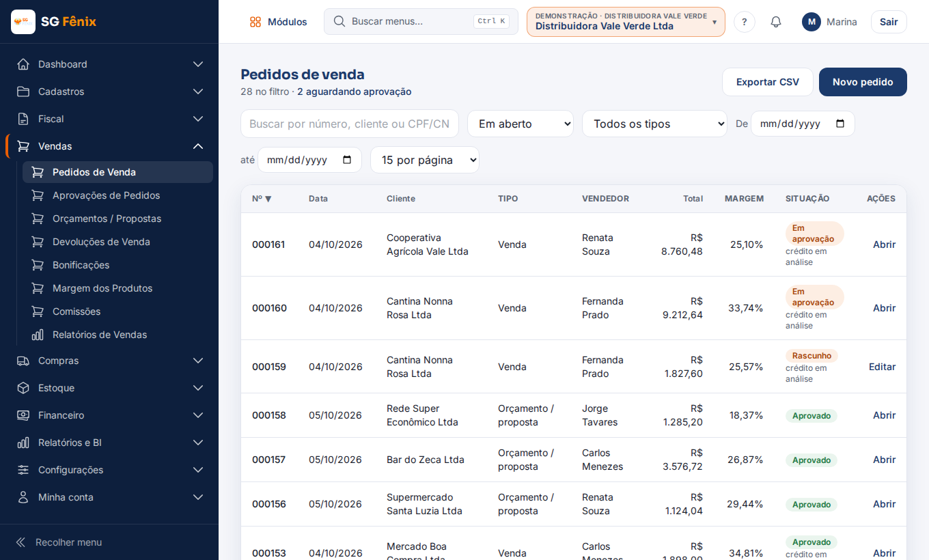
Task: Click the Financeiro money icon
Action: pyautogui.click(x=23, y=415)
